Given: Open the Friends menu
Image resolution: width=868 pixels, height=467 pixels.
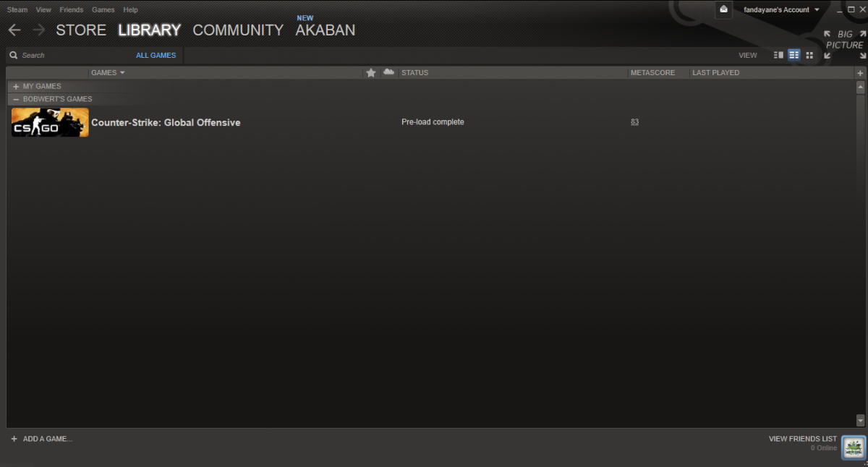Looking at the screenshot, I should (71, 10).
